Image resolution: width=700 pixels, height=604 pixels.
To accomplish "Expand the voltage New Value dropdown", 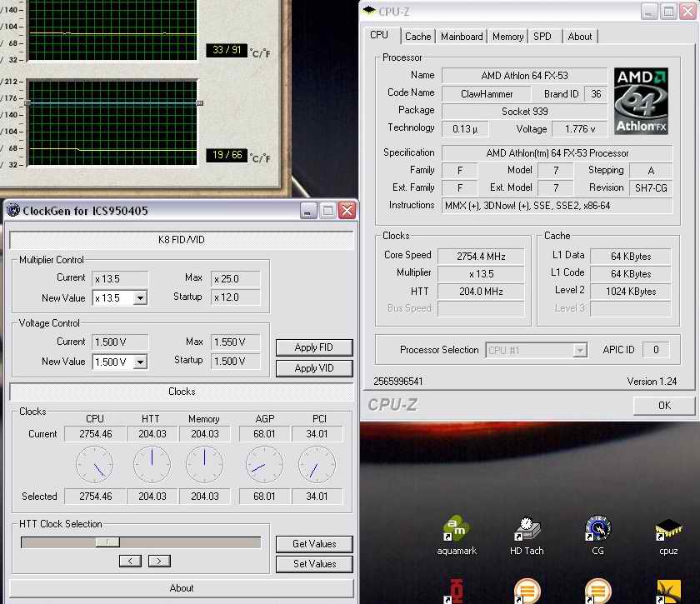I will click(x=140, y=362).
